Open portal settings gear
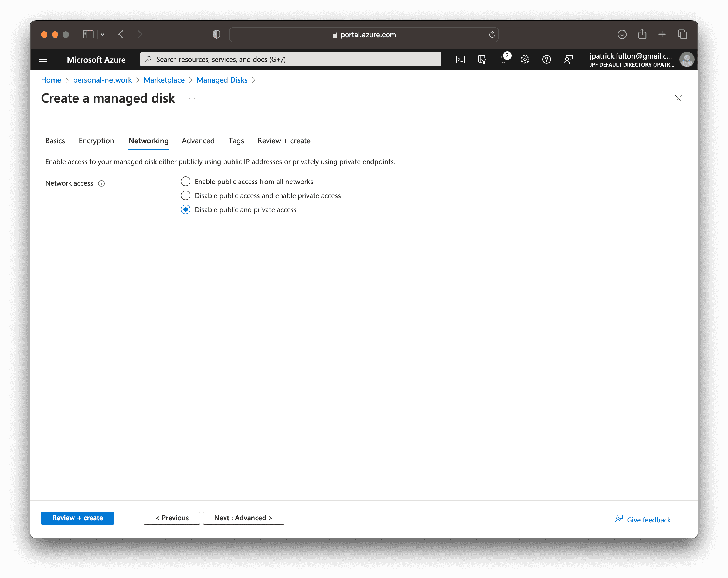Screen dimensions: 728x578 click(525, 59)
